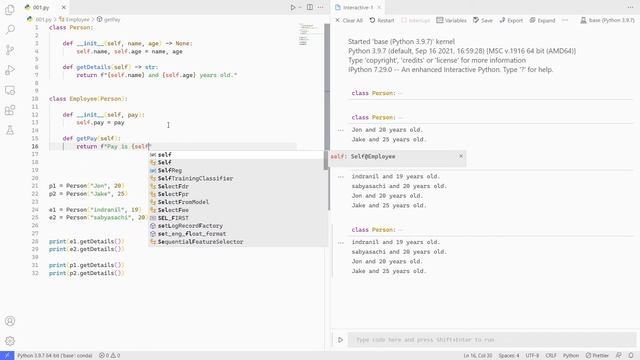Open run options dropdown arrow
The height and width of the screenshot is (360, 640).
click(x=300, y=7)
